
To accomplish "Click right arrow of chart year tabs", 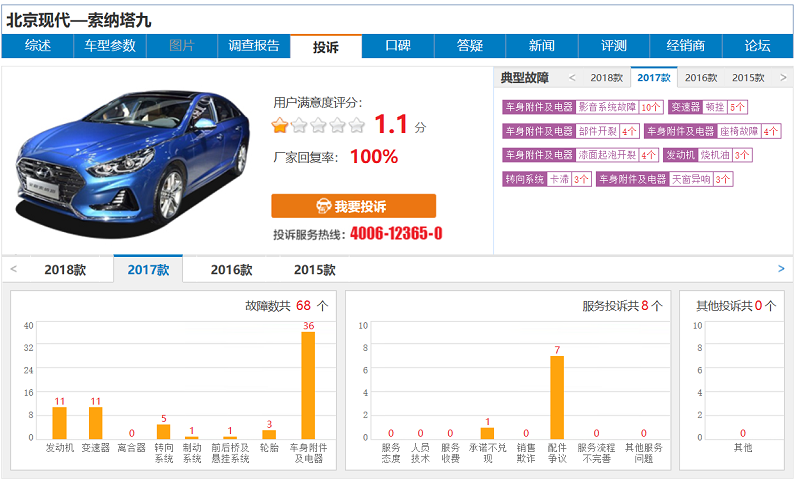I will tap(781, 269).
